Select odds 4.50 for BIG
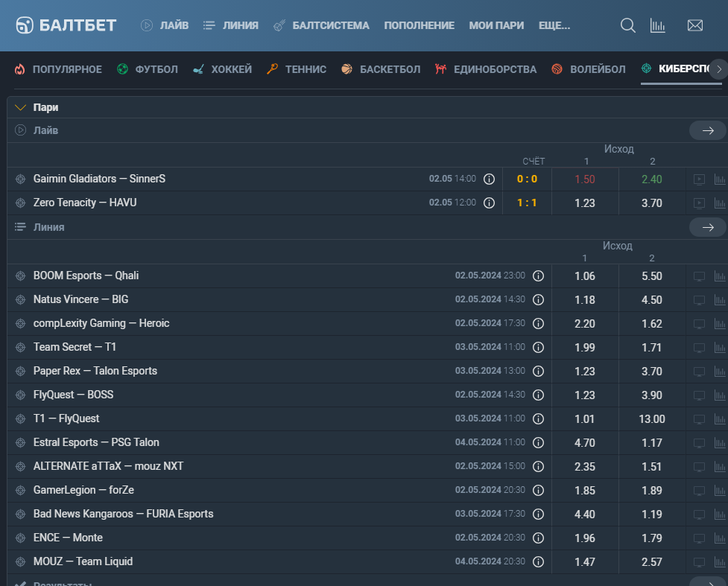Screen dimensions: 728x586 coord(652,300)
